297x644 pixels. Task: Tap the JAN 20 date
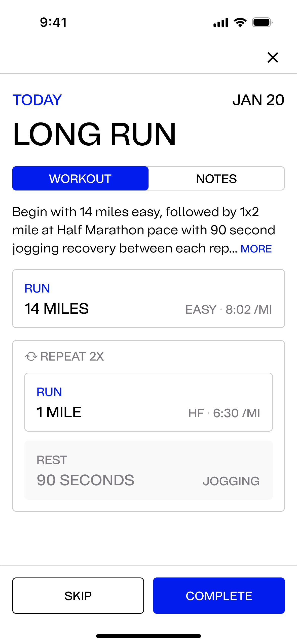[x=258, y=100]
